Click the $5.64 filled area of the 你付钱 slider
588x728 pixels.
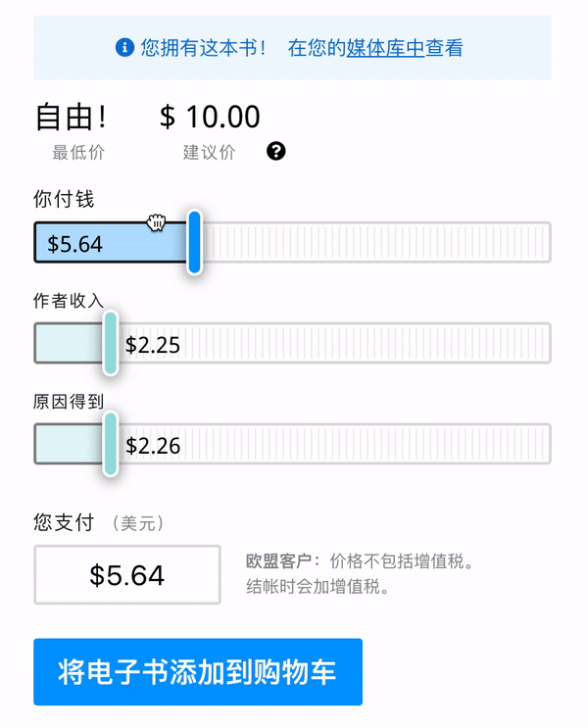[x=108, y=243]
